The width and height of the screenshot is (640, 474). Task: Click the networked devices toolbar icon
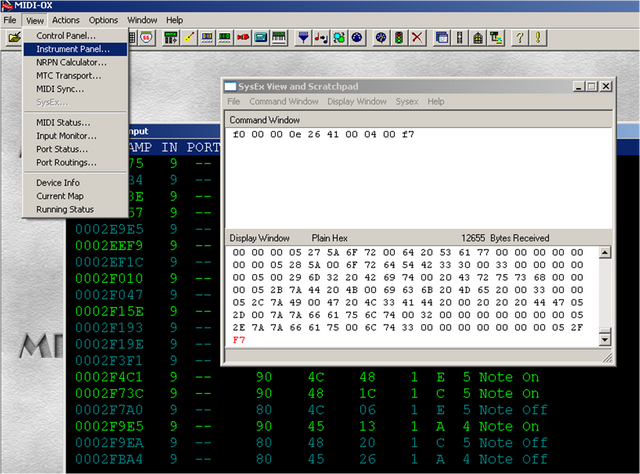point(496,38)
